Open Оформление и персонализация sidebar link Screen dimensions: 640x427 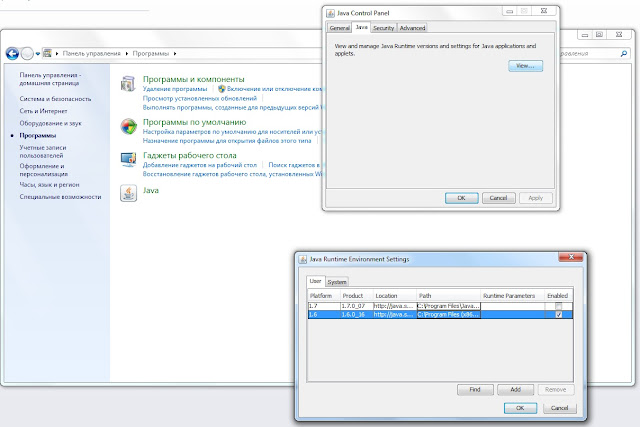(44, 170)
